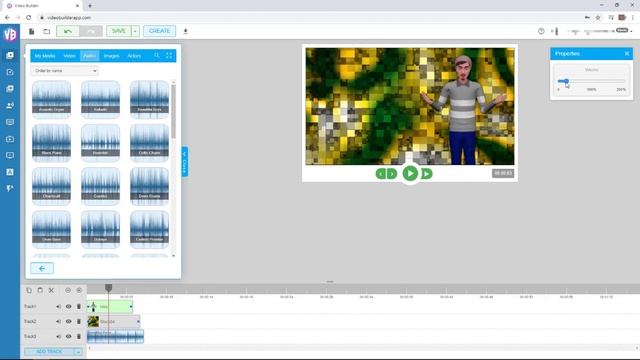Screen dimensions: 640x360
Task: Open the SAVE dropdown arrow
Action: (x=136, y=31)
